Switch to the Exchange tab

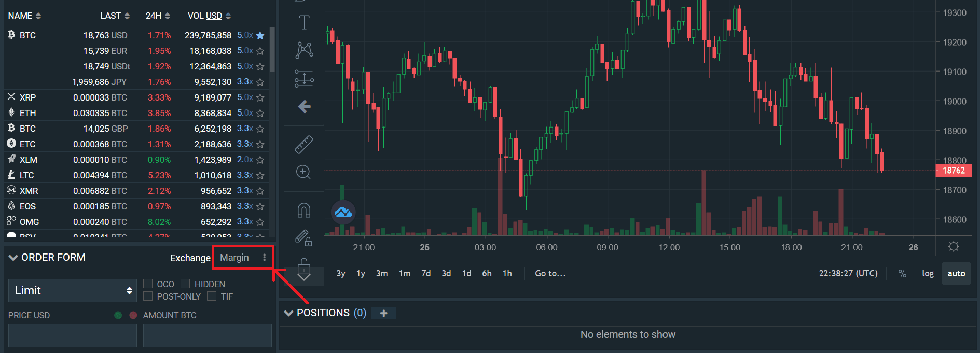(190, 258)
